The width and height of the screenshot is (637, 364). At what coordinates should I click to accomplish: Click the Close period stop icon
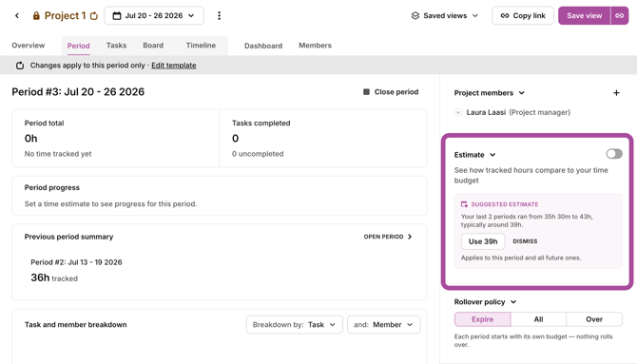tap(366, 92)
